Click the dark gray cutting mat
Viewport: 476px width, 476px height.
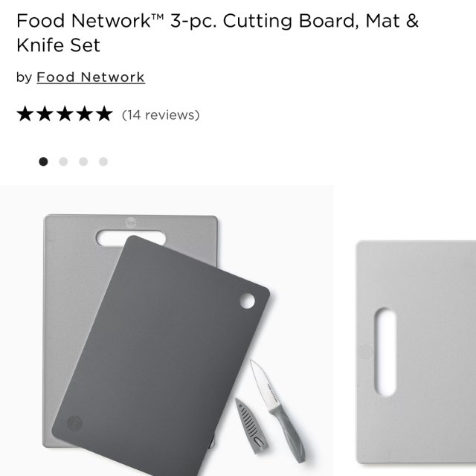coord(161,356)
